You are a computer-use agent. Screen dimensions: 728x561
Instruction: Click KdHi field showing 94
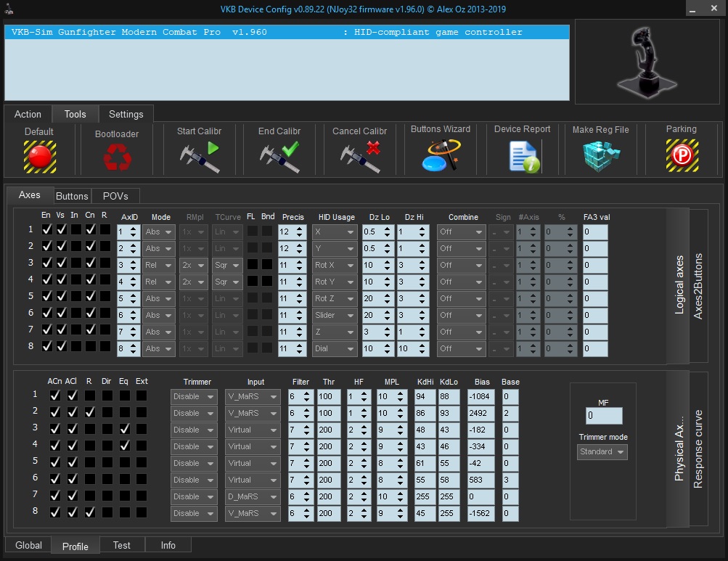(425, 396)
